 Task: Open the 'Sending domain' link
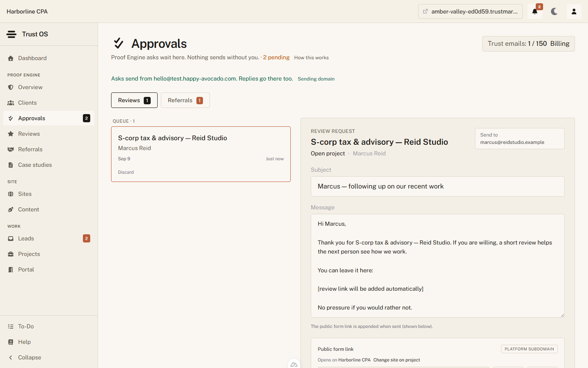click(316, 79)
